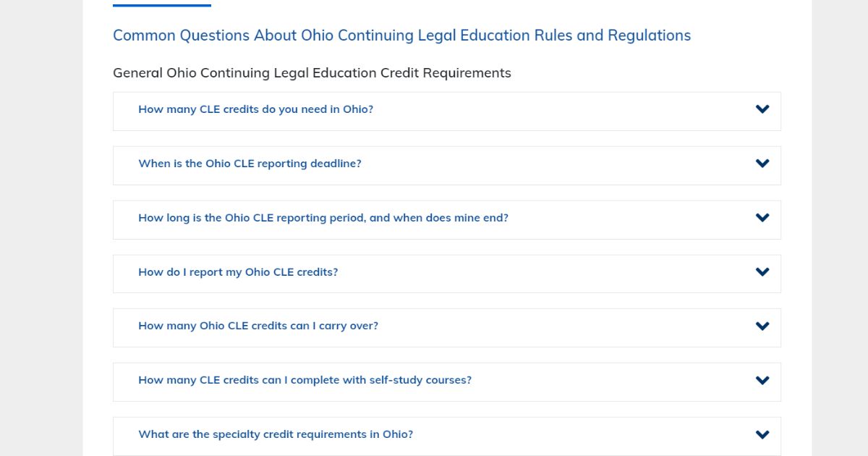The image size is (868, 456).
Task: Open "How do I report my Ohio CLE credits?"
Action: (238, 272)
